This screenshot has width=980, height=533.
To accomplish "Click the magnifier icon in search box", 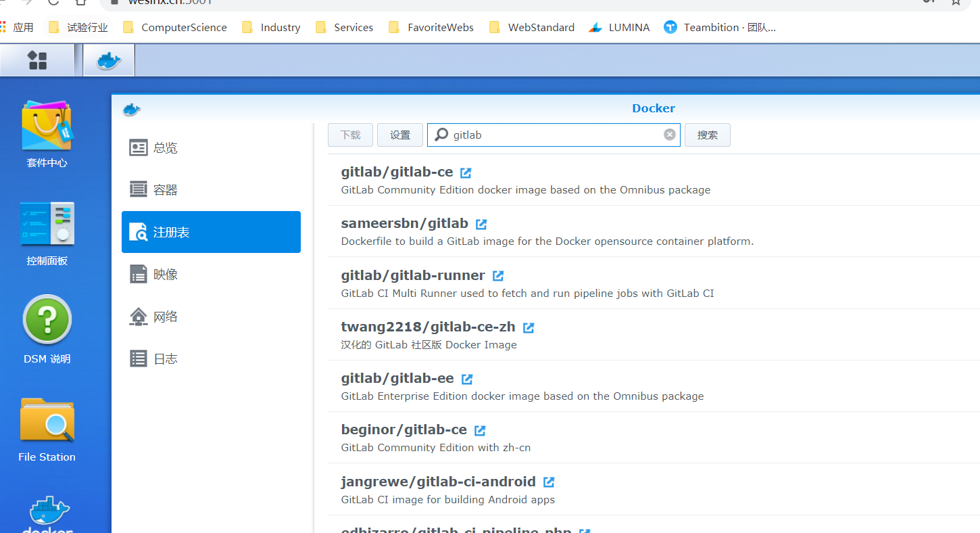I will (441, 135).
